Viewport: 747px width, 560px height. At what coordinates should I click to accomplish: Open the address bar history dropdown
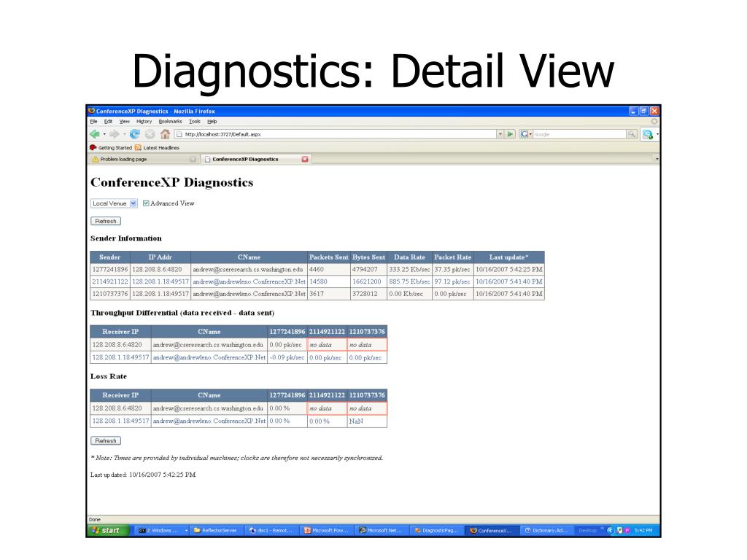(500, 134)
